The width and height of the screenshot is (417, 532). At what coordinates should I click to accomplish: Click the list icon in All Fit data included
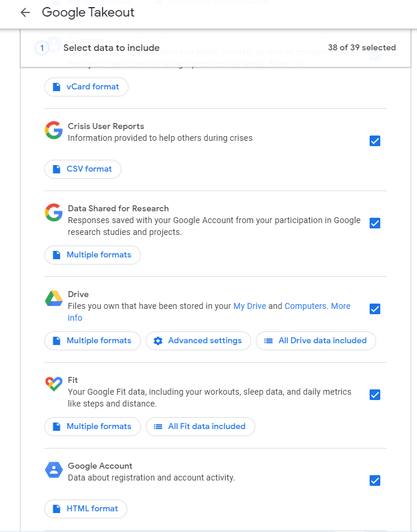(x=158, y=427)
